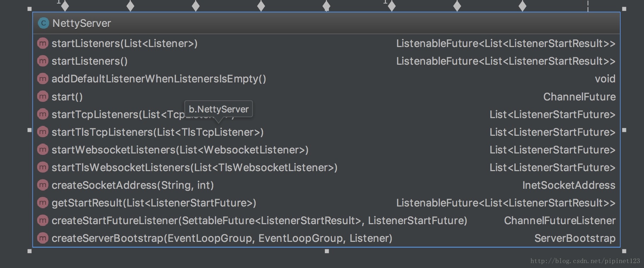644x268 pixels.
Task: Select method addDefaultListenerWhenListenersIsEmpty()
Action: pos(159,79)
